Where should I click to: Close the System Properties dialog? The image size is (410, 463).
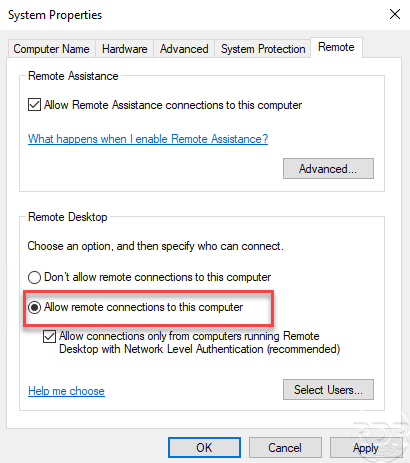395,14
